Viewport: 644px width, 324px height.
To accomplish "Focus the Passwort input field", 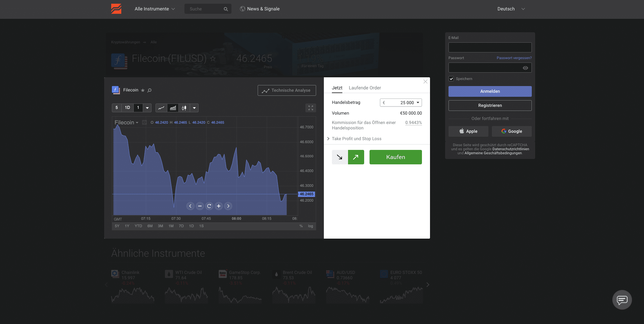I will point(490,68).
